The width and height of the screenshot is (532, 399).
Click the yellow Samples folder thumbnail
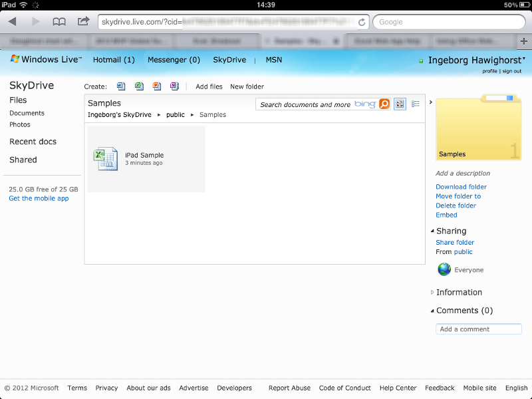[x=478, y=127]
